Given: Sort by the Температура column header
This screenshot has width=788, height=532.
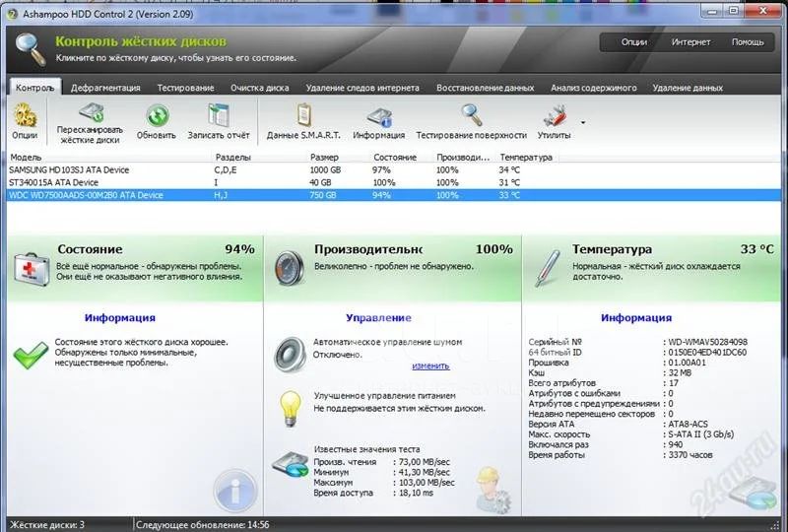Looking at the screenshot, I should [x=526, y=158].
